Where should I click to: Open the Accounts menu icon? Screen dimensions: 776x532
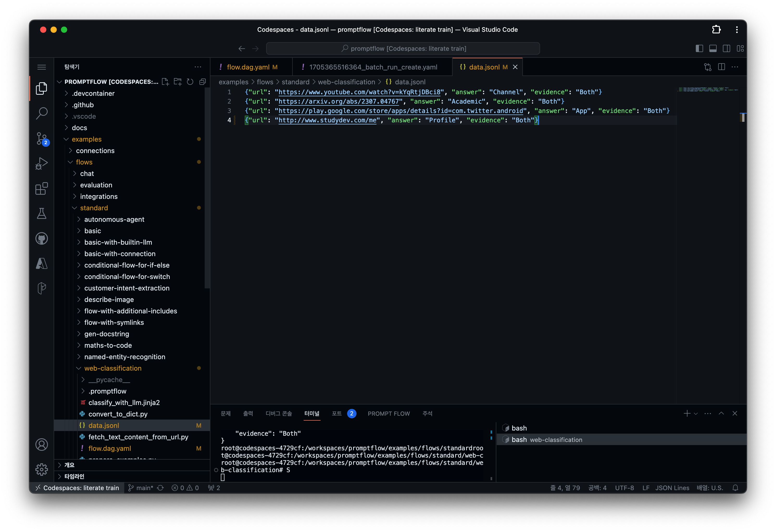[x=41, y=445]
